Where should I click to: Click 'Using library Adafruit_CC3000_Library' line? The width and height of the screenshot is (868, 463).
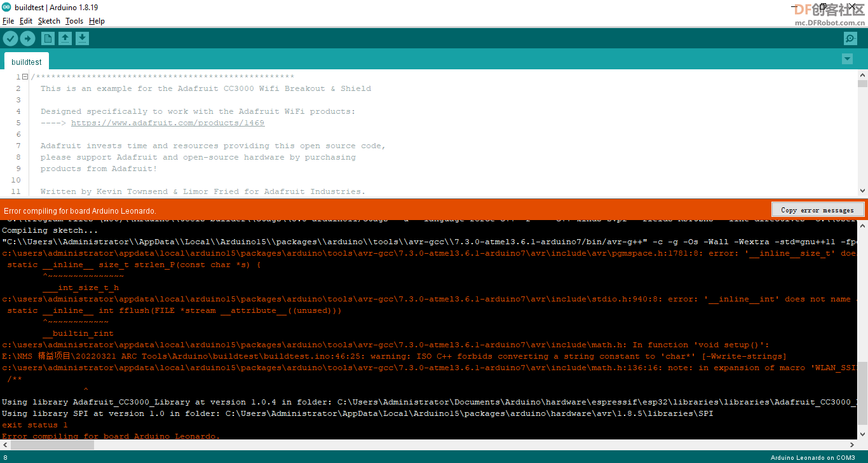[x=430, y=402]
